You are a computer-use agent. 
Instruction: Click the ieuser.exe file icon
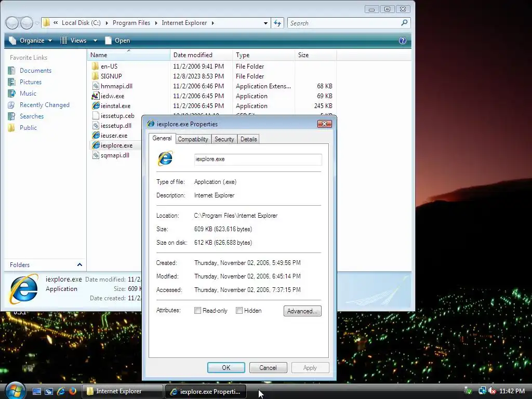pos(96,136)
